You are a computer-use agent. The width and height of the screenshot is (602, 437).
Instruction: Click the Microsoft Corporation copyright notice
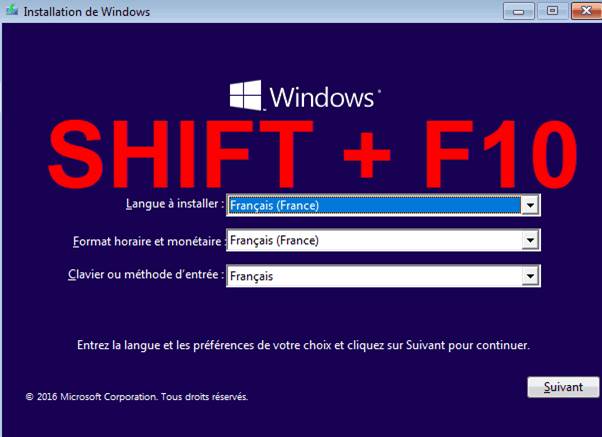137,397
